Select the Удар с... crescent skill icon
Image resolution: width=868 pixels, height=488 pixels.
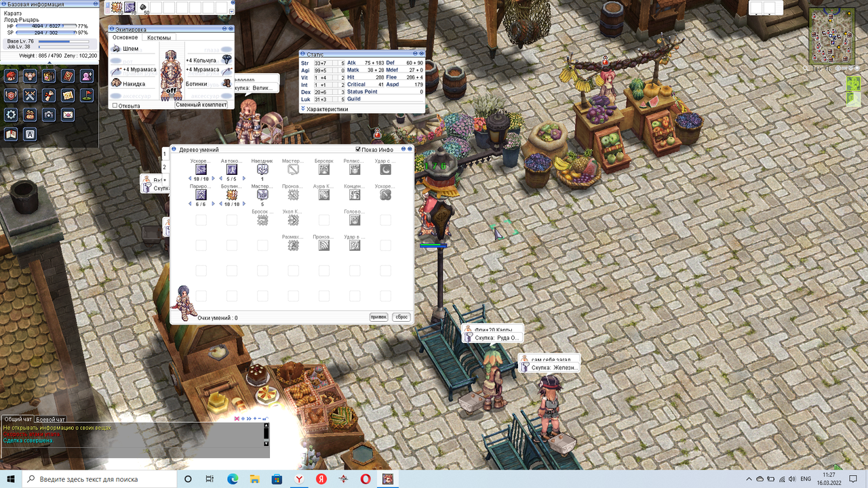pyautogui.click(x=385, y=169)
